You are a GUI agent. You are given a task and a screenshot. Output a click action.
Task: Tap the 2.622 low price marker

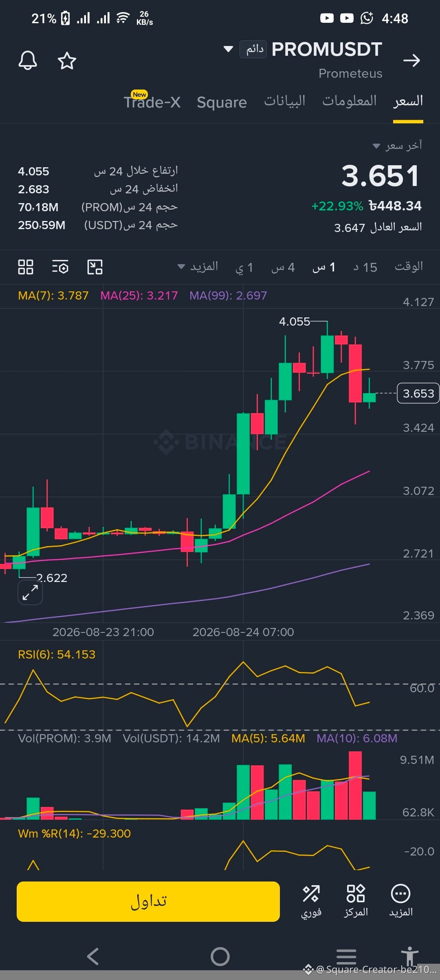(52, 578)
